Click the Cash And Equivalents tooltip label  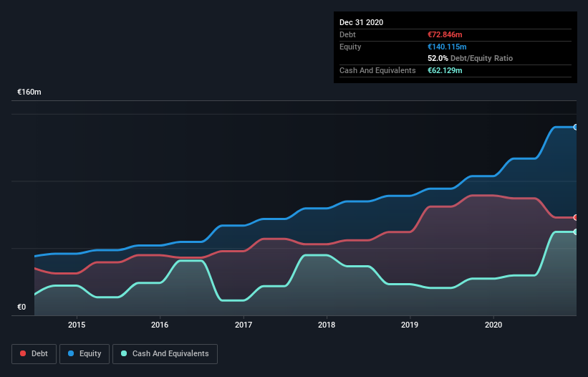tap(377, 70)
